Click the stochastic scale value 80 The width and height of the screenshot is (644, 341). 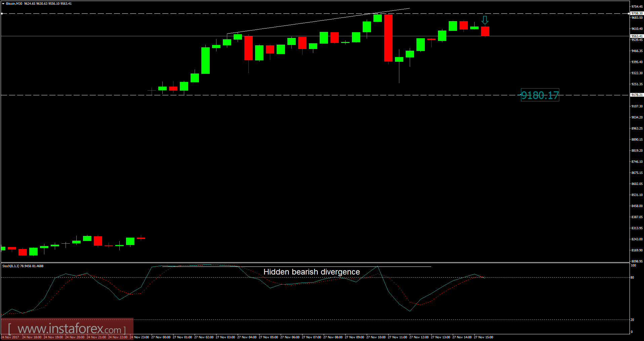pyautogui.click(x=632, y=278)
